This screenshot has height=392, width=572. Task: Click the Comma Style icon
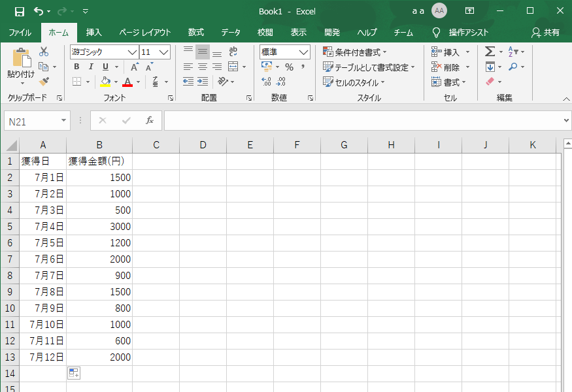click(x=303, y=67)
